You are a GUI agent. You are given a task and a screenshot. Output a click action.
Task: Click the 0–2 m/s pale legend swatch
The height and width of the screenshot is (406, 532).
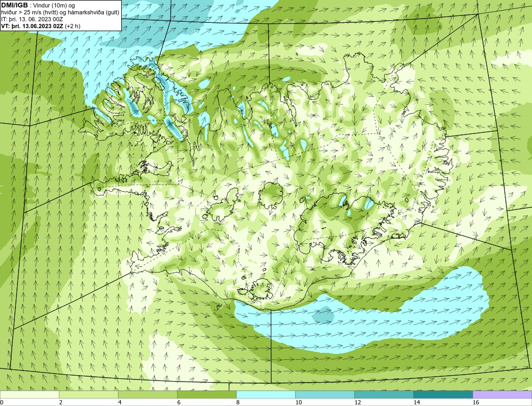click(29, 394)
